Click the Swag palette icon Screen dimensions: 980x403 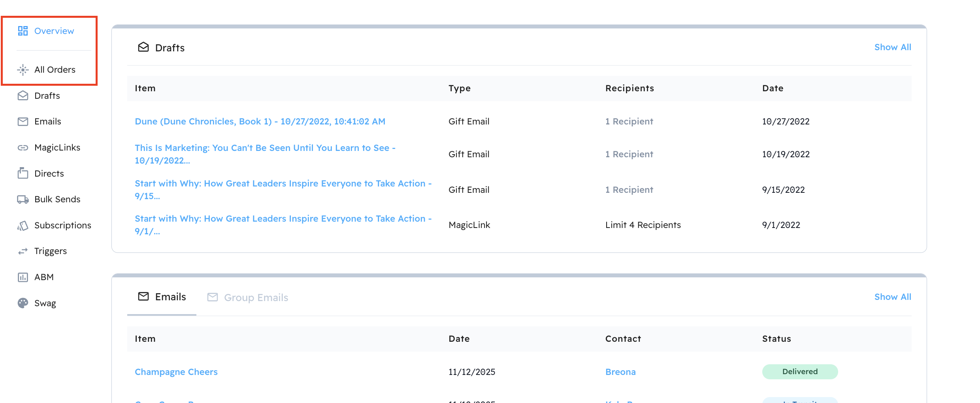tap(23, 303)
